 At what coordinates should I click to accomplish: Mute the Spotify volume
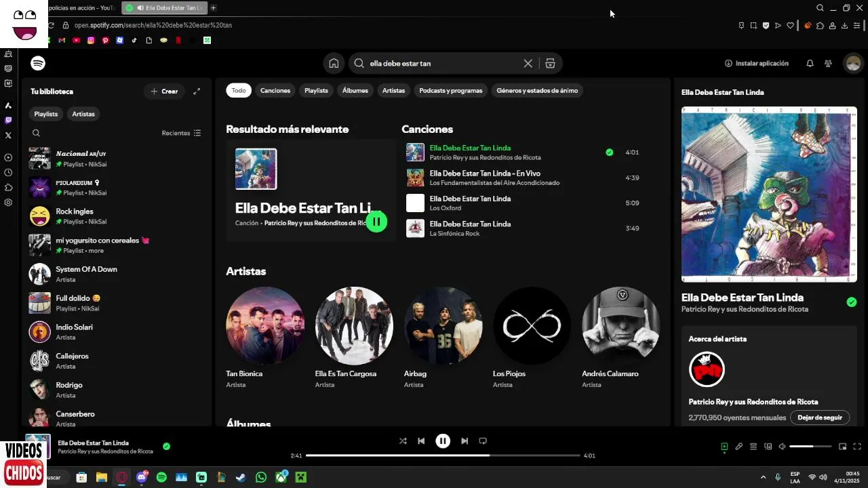click(x=783, y=447)
